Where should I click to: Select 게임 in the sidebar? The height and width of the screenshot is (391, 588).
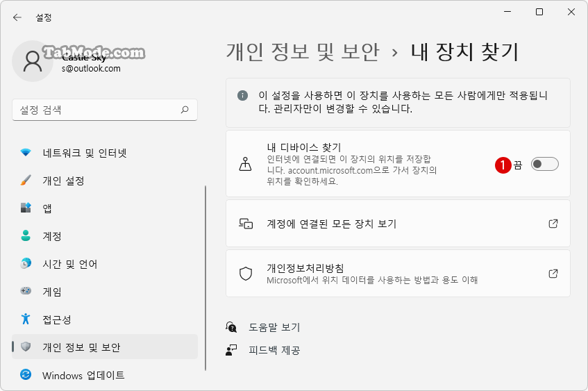click(105, 292)
